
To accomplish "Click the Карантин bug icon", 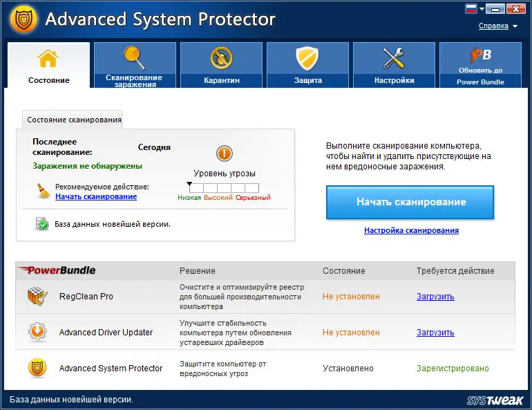I will [x=221, y=58].
